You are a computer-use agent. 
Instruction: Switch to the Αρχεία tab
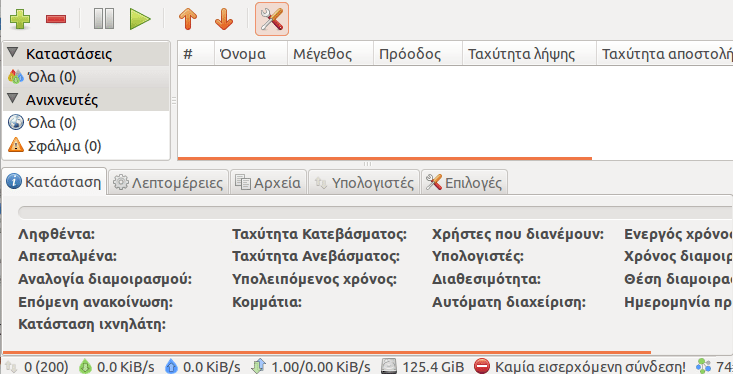pyautogui.click(x=268, y=182)
